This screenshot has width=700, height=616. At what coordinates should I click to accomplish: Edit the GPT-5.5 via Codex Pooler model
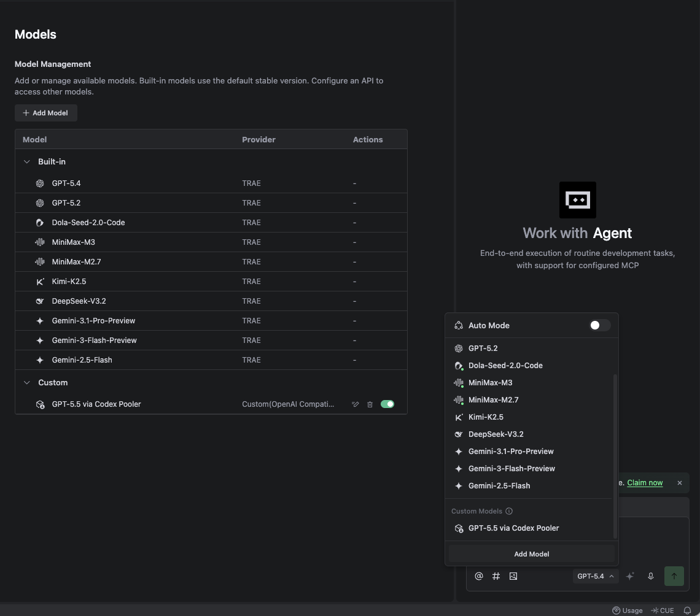coord(356,404)
